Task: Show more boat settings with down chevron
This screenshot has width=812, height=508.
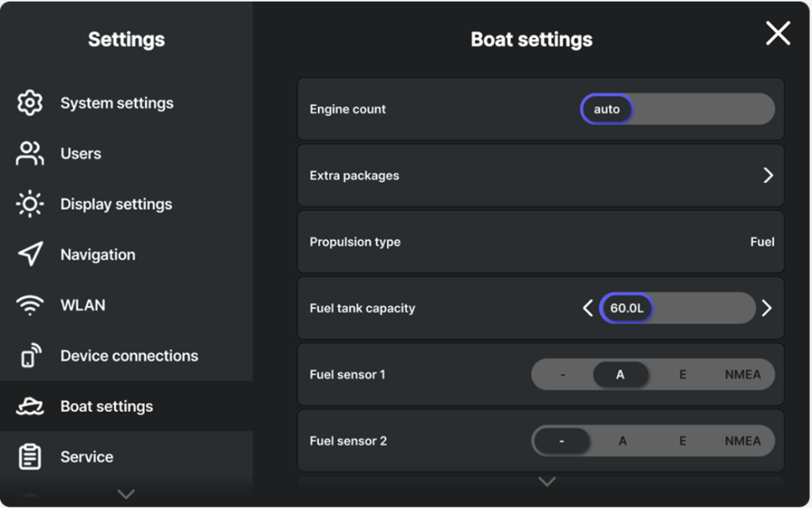Action: pos(547,482)
